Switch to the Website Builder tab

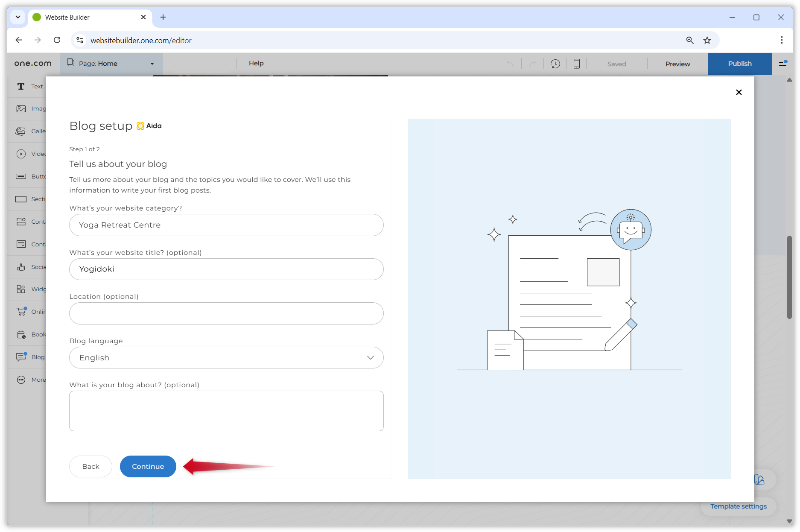[77, 17]
